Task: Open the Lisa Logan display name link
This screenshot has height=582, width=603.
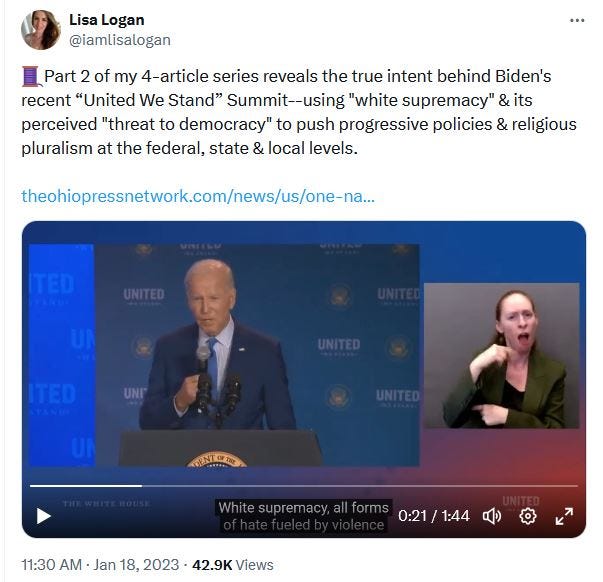Action: 107,20
